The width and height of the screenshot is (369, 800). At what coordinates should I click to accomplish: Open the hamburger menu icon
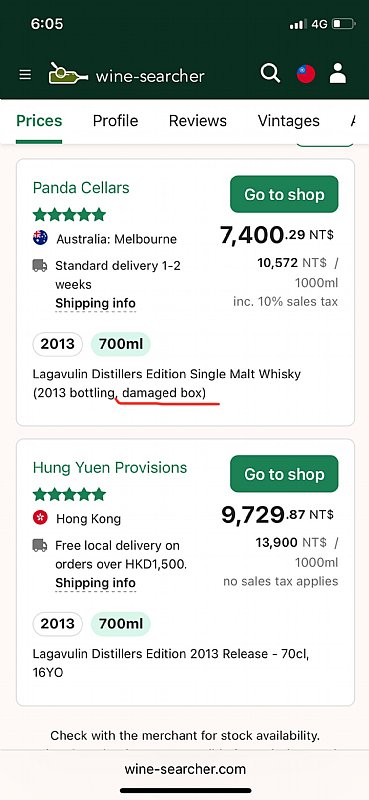click(x=25, y=75)
